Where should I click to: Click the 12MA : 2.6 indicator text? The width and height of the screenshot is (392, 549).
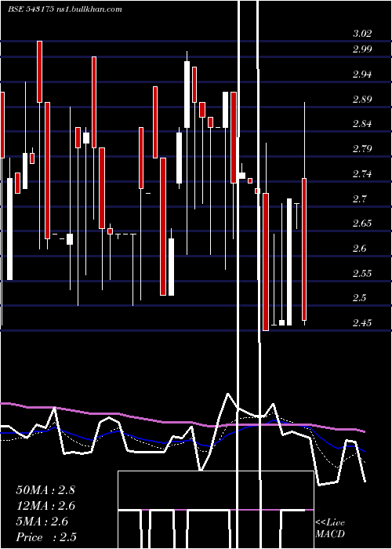click(x=45, y=506)
